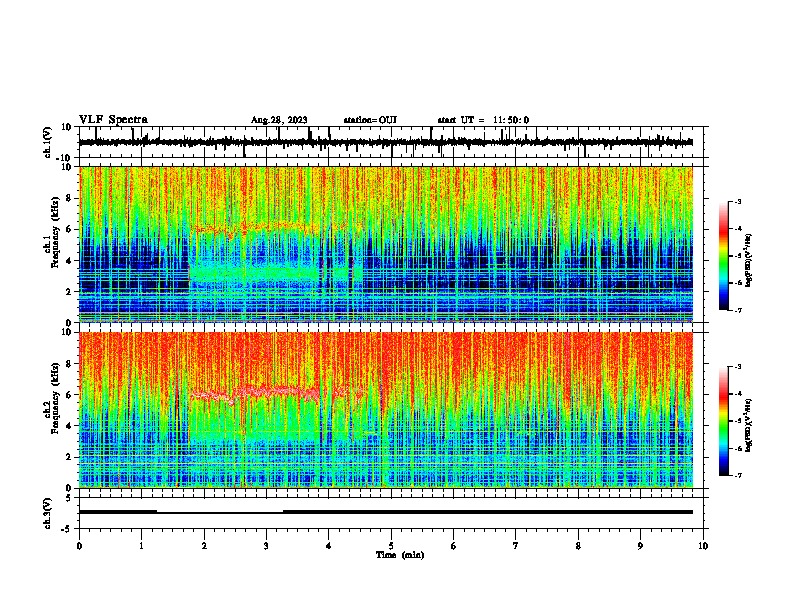Click the 'ch.1(V)' waveform axis label
The image size is (792, 612).
(x=48, y=142)
